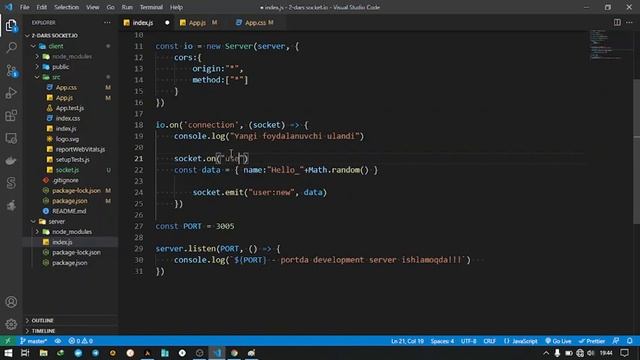Image resolution: width=640 pixels, height=360 pixels.
Task: Click Go Live in status bar
Action: [x=558, y=341]
